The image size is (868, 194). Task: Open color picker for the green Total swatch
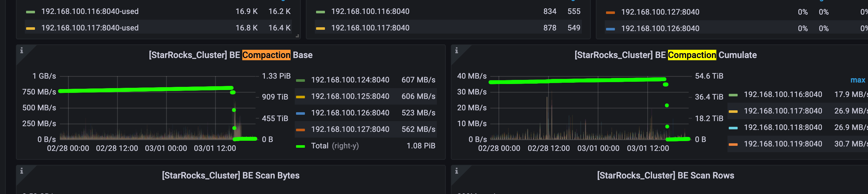[300, 146]
